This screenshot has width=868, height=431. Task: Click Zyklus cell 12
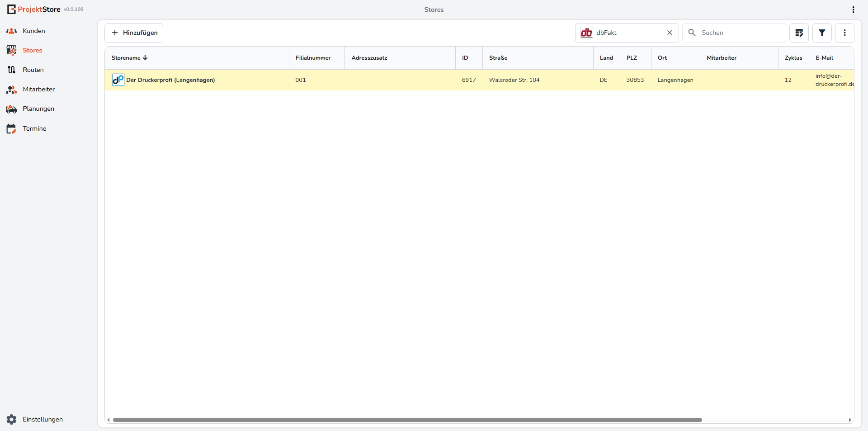[x=788, y=80]
